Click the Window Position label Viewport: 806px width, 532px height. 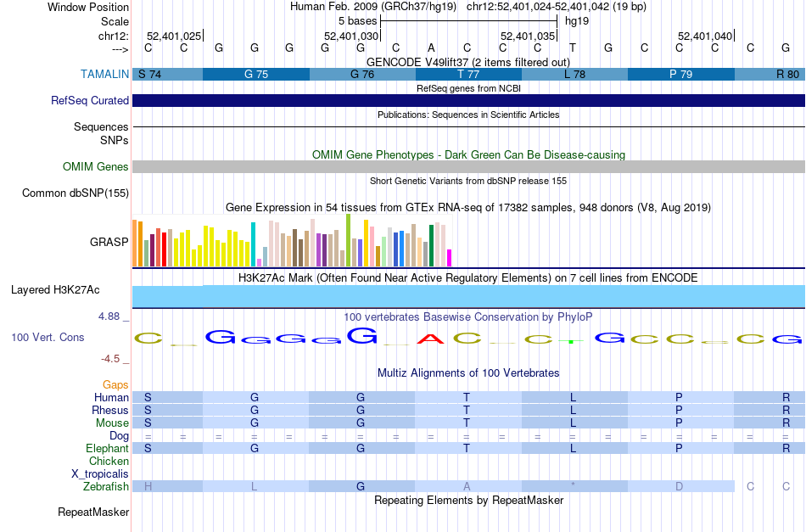click(x=88, y=7)
